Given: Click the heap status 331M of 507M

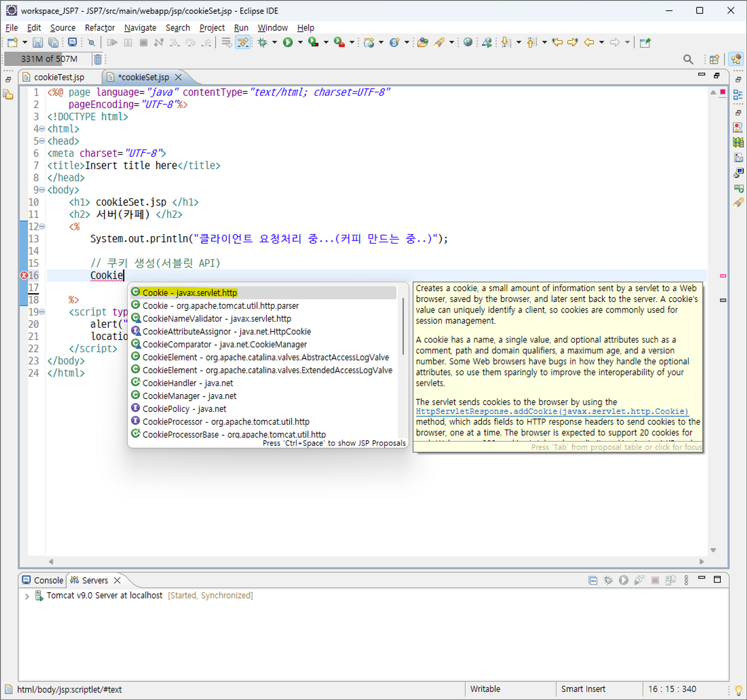Looking at the screenshot, I should (x=49, y=59).
